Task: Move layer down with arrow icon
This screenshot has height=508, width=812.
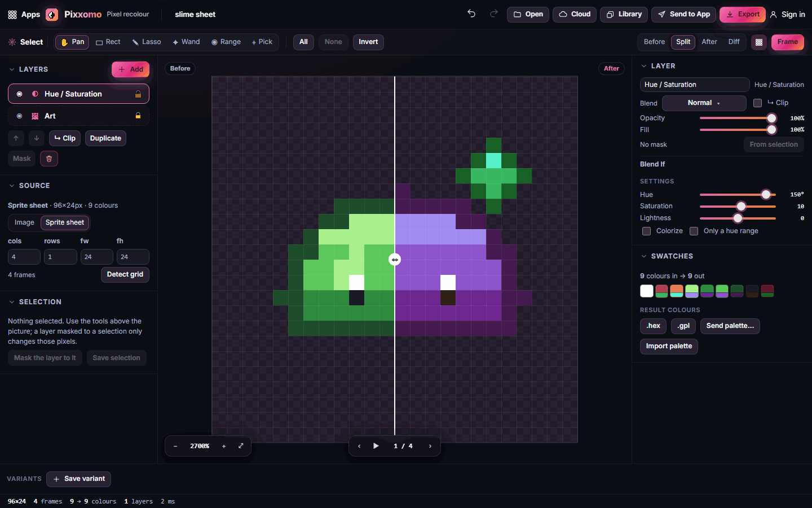Action: pyautogui.click(x=37, y=138)
